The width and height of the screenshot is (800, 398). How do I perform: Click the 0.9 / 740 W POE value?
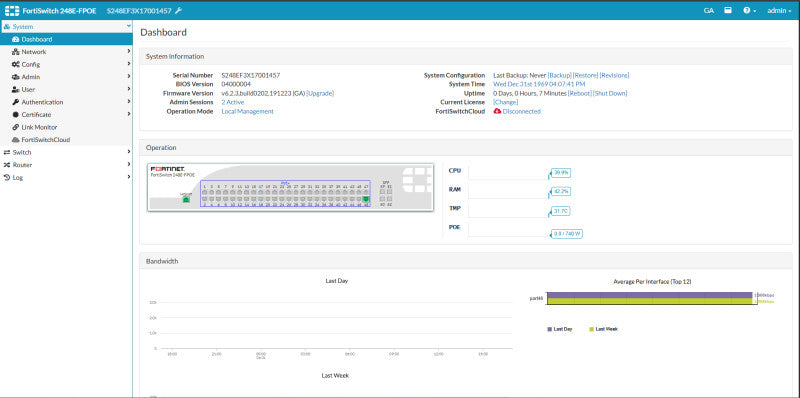pos(568,234)
